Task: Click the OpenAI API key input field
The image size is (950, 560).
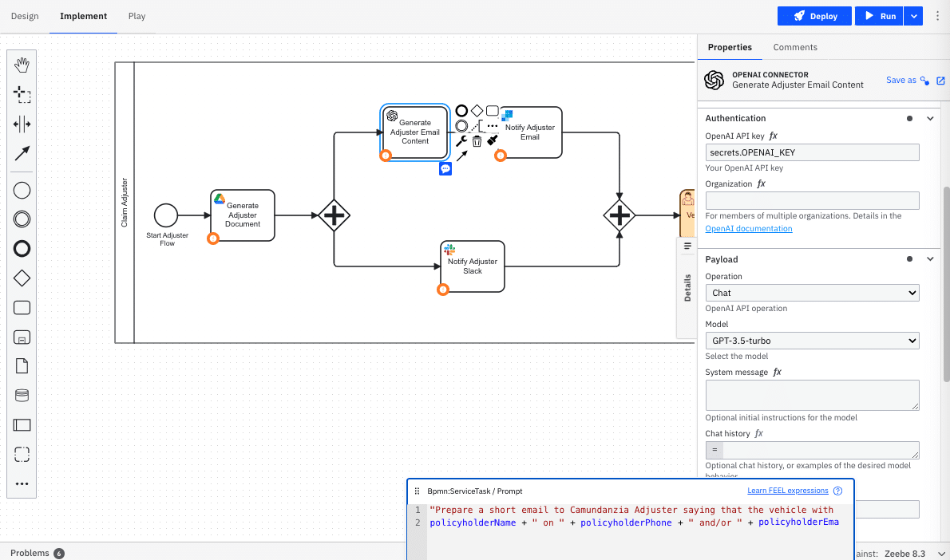Action: 812,152
